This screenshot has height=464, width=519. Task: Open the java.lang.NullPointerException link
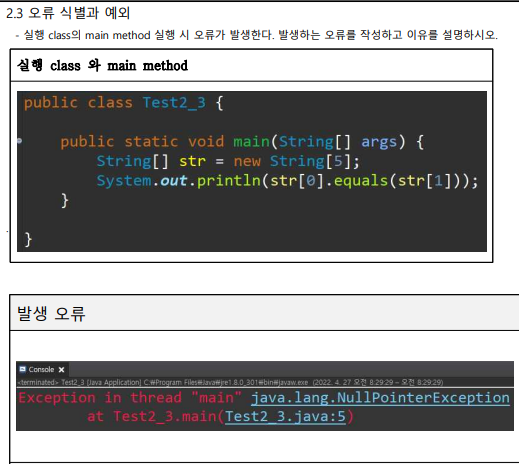380,398
